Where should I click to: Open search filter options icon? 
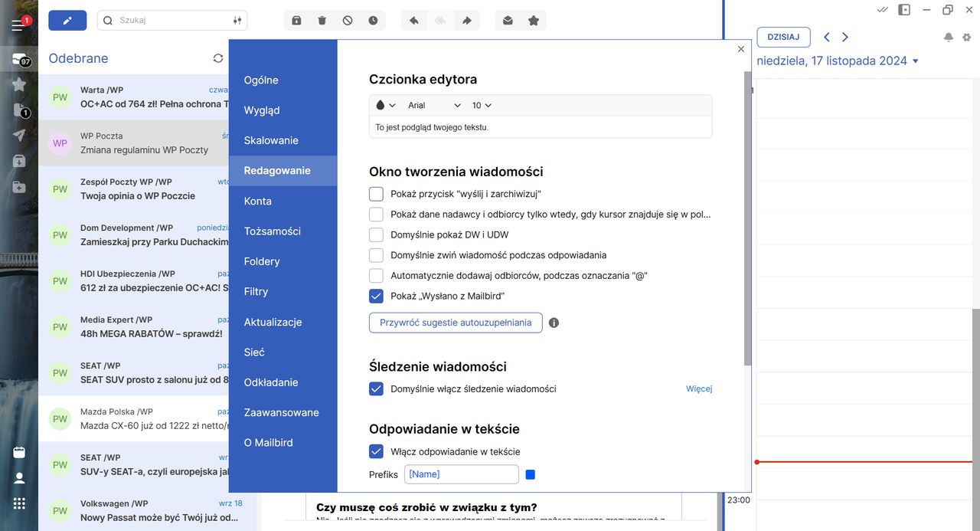(x=237, y=21)
